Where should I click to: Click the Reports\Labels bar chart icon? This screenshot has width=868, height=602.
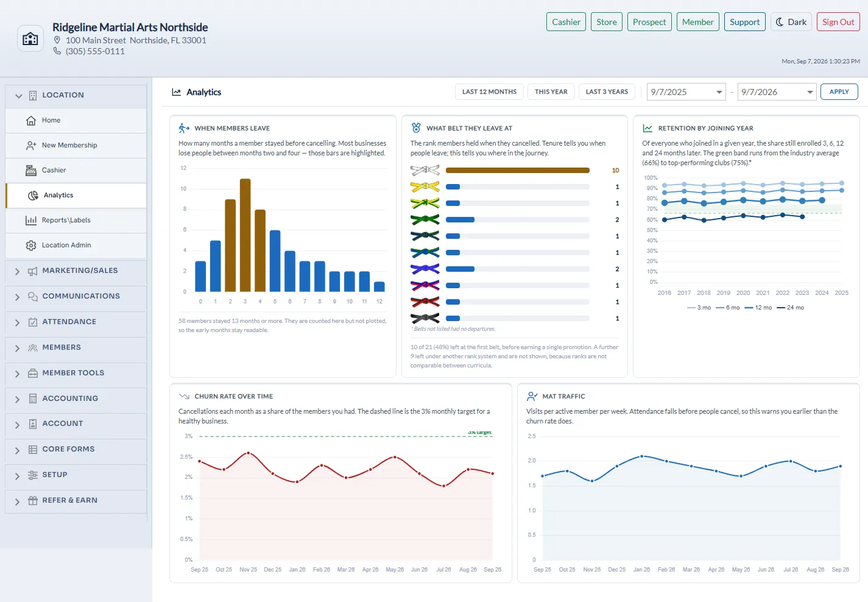[31, 221]
